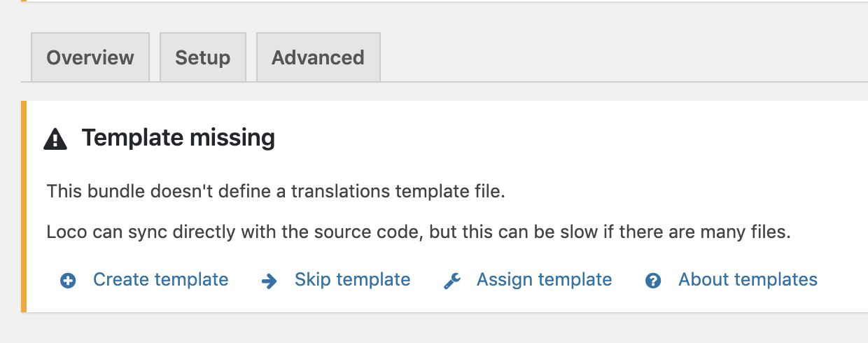Click the right arrow icon for Skip template
Image resolution: width=868 pixels, height=343 pixels.
[269, 281]
